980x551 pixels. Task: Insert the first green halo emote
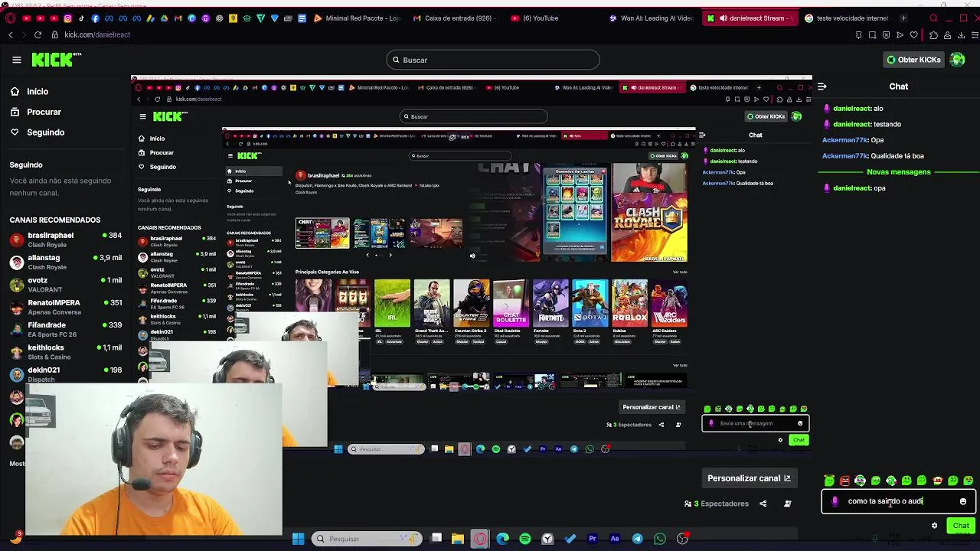(829, 481)
